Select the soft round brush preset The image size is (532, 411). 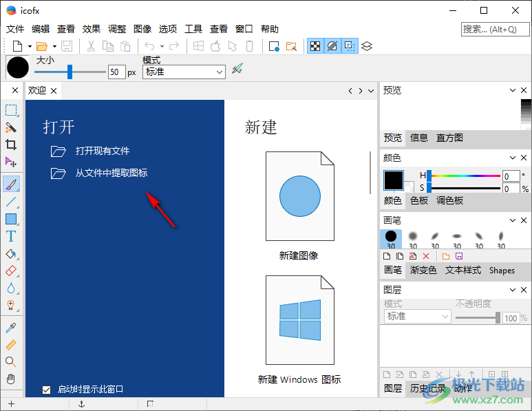(x=413, y=240)
